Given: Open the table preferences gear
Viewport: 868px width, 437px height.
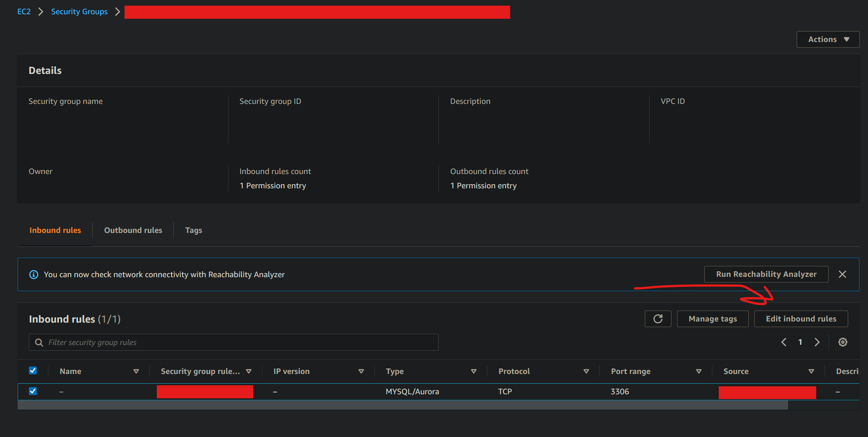Looking at the screenshot, I should coord(842,342).
